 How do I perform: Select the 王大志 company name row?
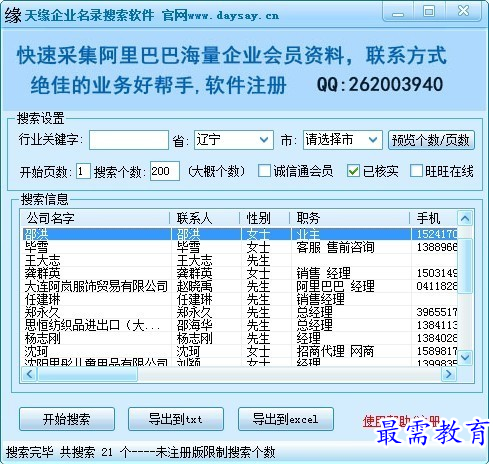click(x=42, y=260)
